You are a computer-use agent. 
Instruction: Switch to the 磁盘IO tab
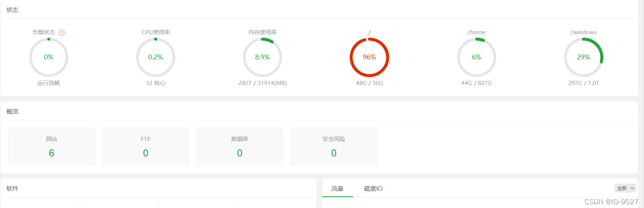tap(373, 188)
